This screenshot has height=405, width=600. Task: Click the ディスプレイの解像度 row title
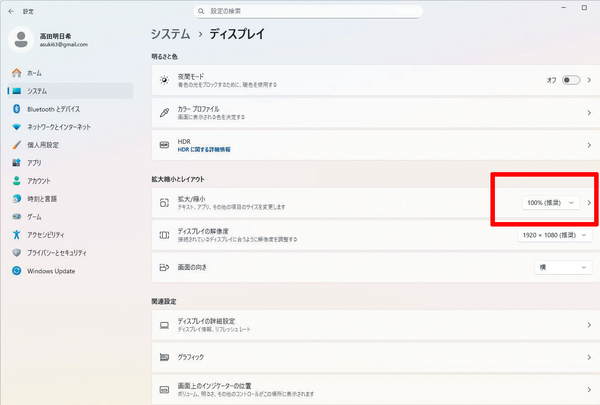point(203,231)
